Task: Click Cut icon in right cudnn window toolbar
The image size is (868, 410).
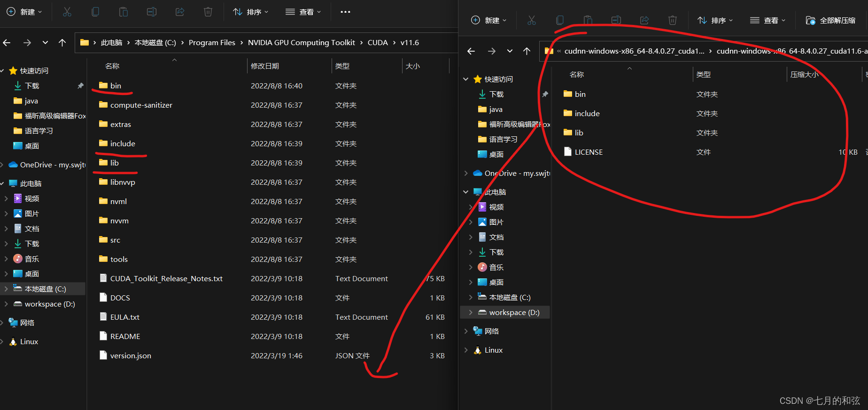Action: click(532, 20)
